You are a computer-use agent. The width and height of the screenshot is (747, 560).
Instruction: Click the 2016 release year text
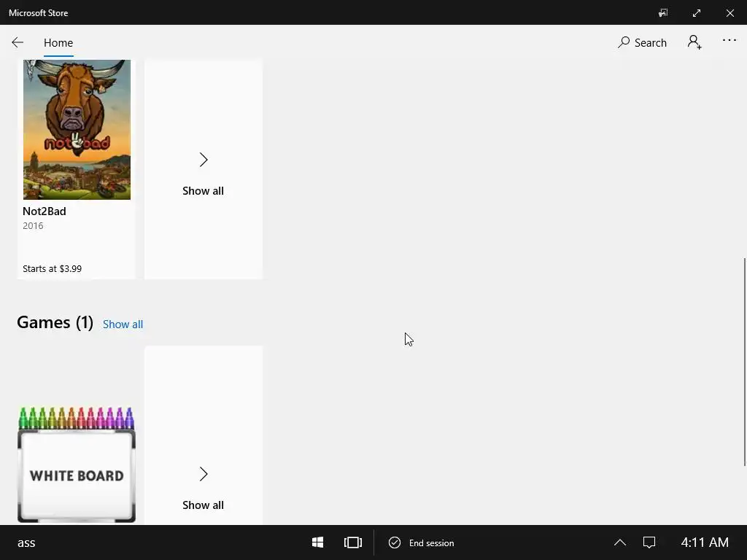point(33,226)
